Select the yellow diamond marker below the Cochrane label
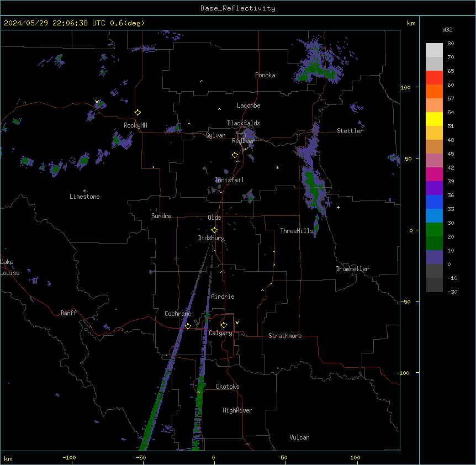Image resolution: width=476 pixels, height=465 pixels. click(x=188, y=326)
